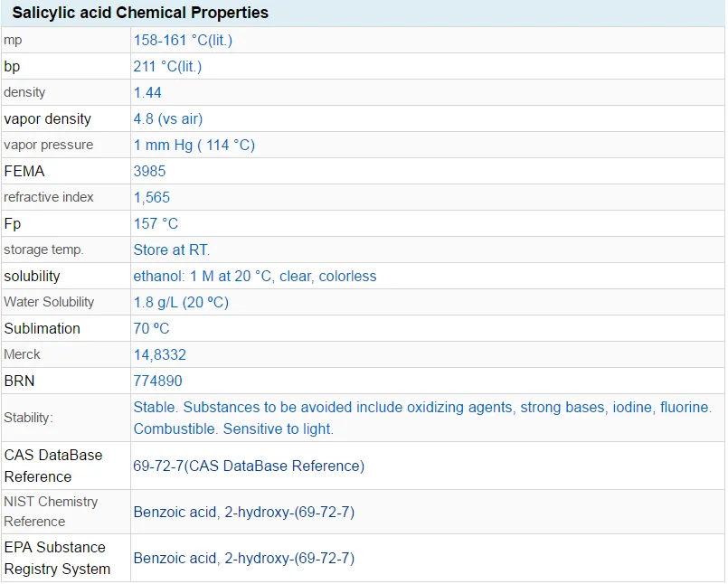This screenshot has height=584, width=728.
Task: Click the water solubility value 1.8 g/L
Action: 181,302
